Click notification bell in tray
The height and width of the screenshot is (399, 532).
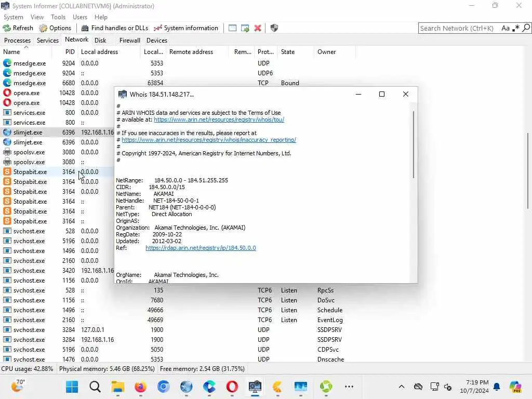pyautogui.click(x=497, y=387)
